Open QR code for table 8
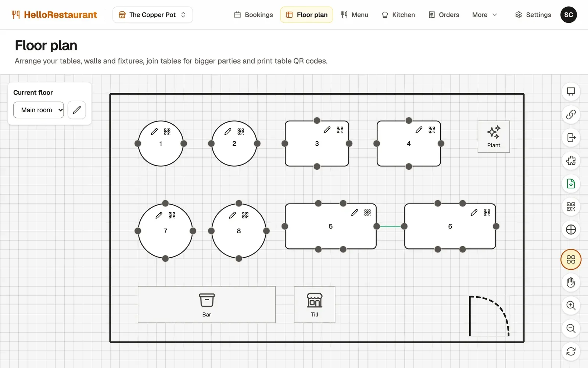The image size is (588, 368). [x=245, y=215]
